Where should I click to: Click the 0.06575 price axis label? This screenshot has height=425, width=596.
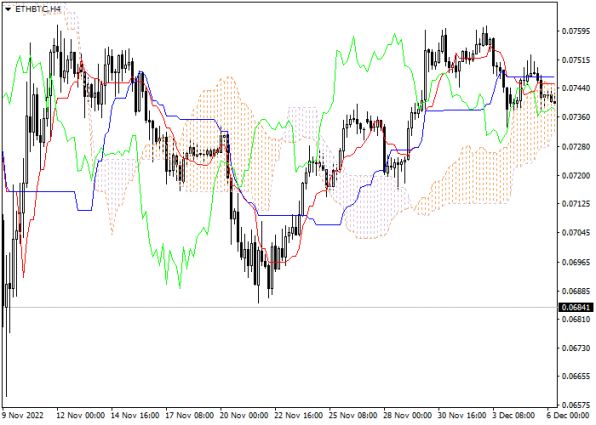(576, 404)
